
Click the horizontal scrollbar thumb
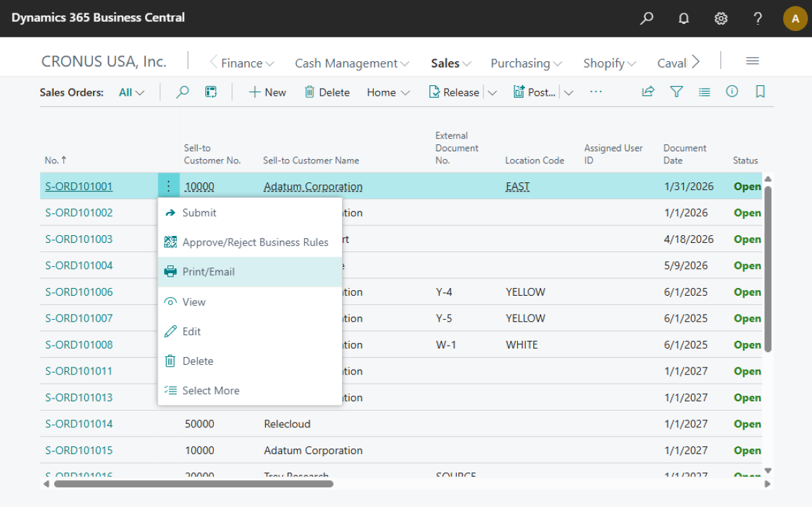click(x=194, y=484)
